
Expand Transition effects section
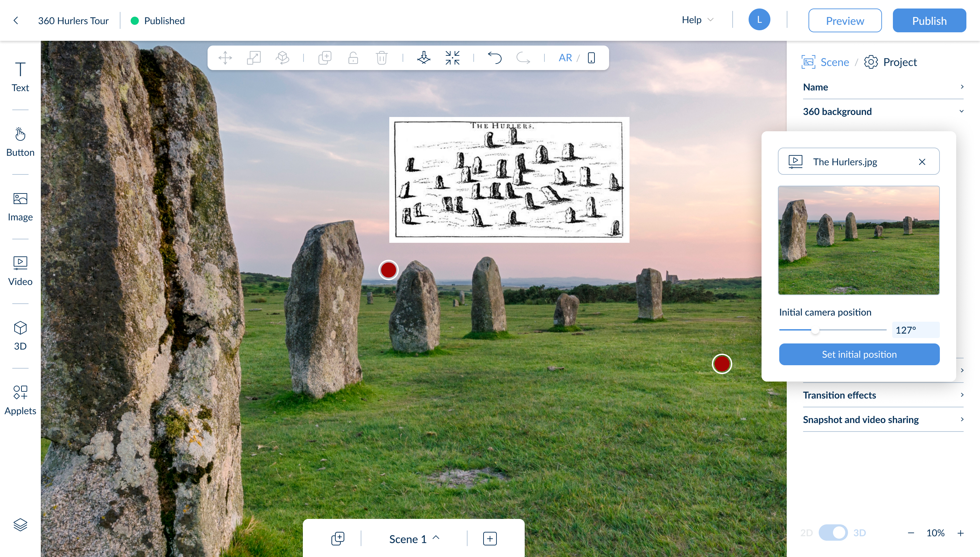(x=883, y=395)
